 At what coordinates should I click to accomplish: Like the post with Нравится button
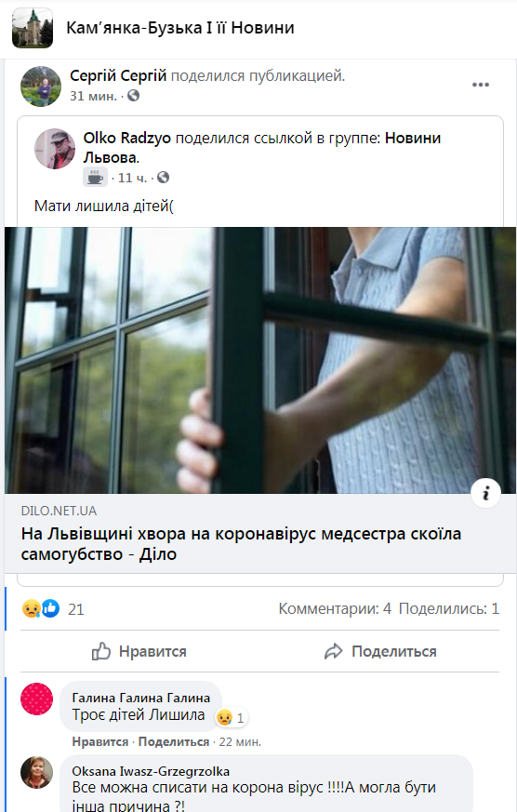(x=139, y=651)
